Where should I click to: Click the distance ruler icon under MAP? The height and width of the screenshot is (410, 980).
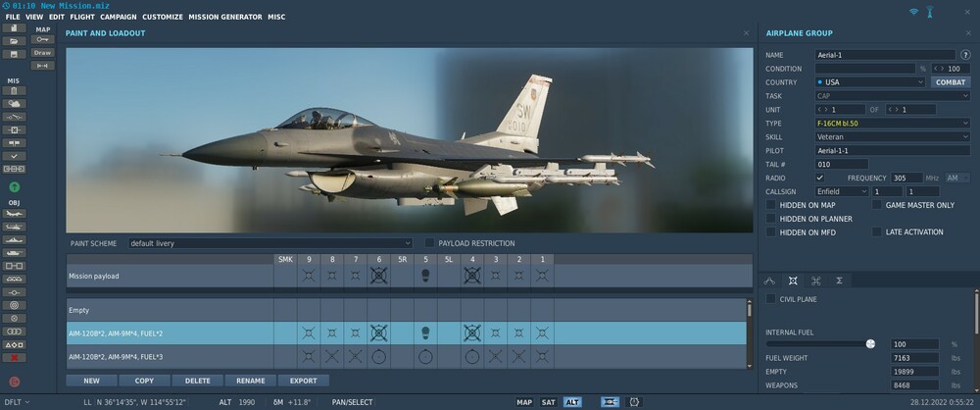42,66
